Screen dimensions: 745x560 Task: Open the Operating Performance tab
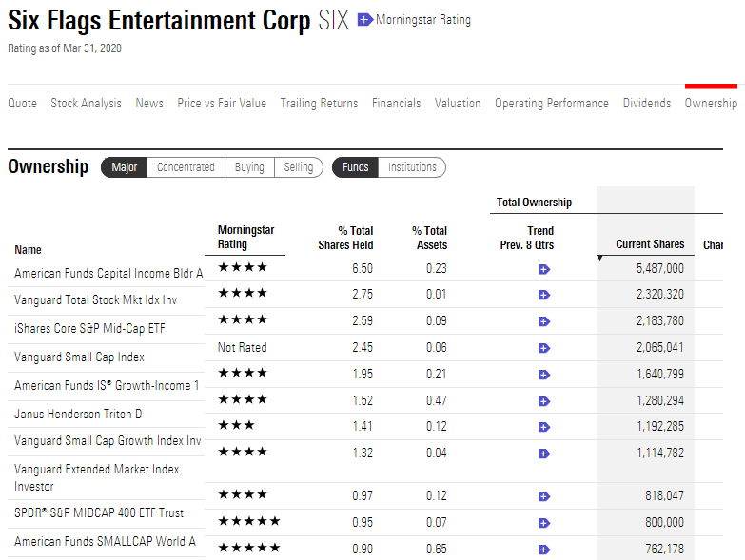pyautogui.click(x=552, y=103)
